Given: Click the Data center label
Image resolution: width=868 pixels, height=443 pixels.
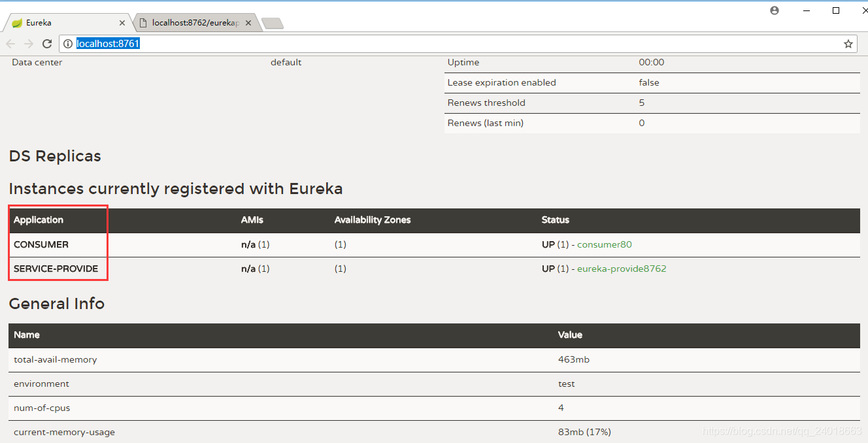Looking at the screenshot, I should click(37, 62).
